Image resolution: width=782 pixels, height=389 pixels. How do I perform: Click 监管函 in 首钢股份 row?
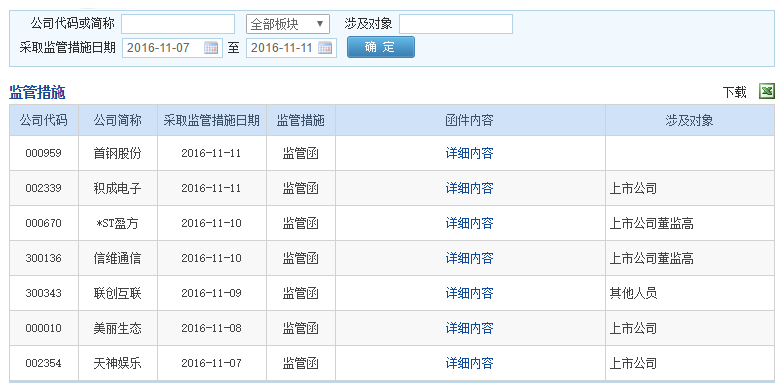click(301, 153)
